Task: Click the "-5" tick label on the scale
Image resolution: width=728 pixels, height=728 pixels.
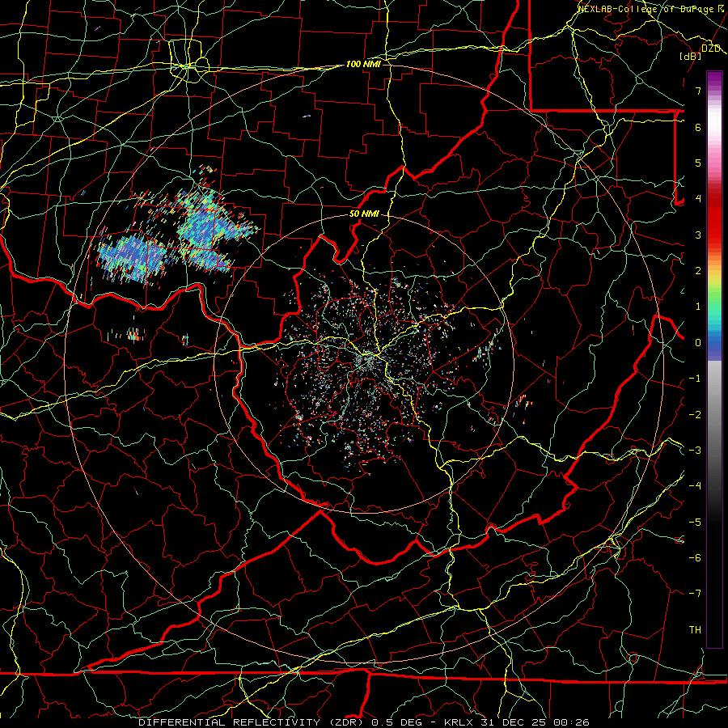Action: coord(695,523)
